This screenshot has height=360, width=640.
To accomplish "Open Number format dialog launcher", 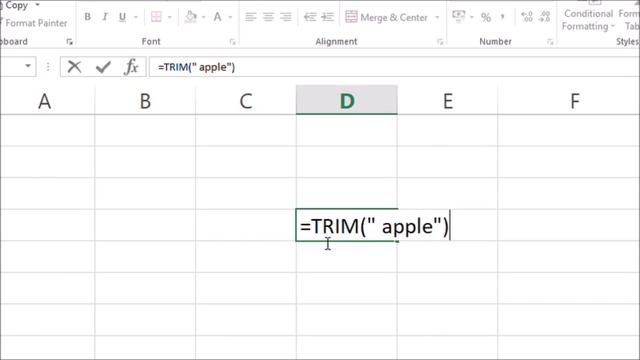I will point(550,42).
